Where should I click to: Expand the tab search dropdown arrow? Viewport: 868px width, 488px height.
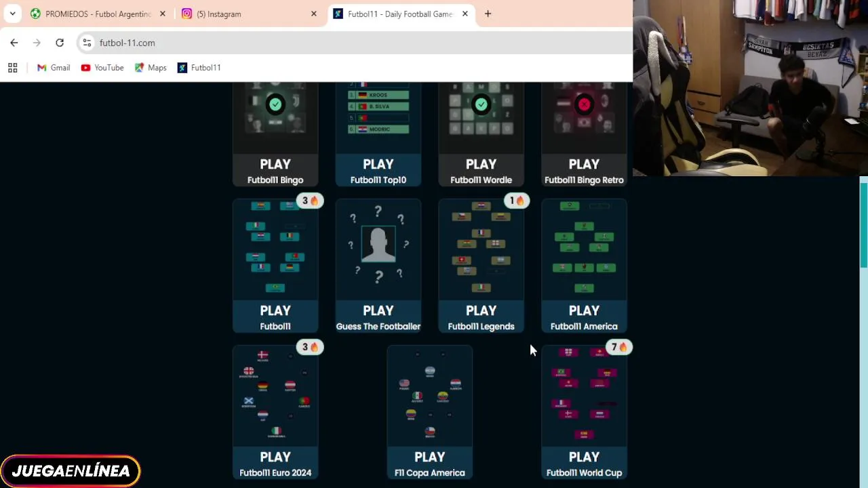[12, 14]
